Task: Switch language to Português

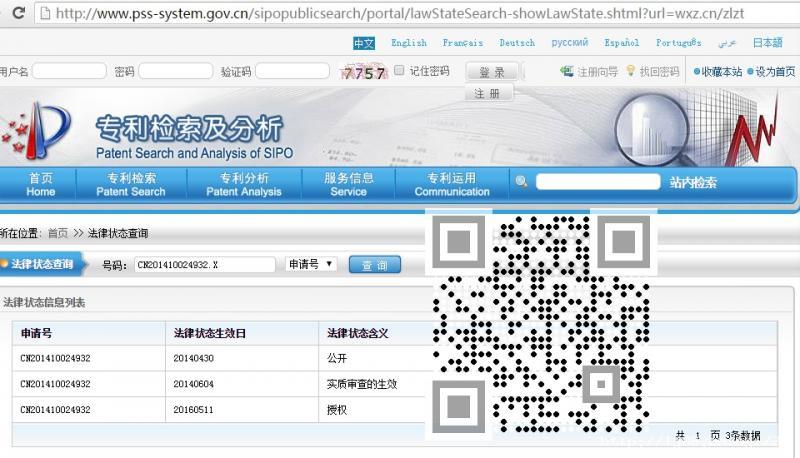Action: point(678,43)
